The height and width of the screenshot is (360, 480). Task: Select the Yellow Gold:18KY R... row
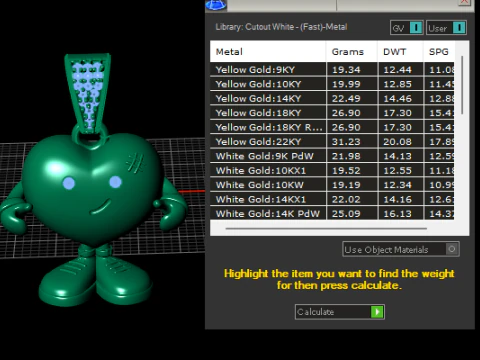click(x=332, y=127)
